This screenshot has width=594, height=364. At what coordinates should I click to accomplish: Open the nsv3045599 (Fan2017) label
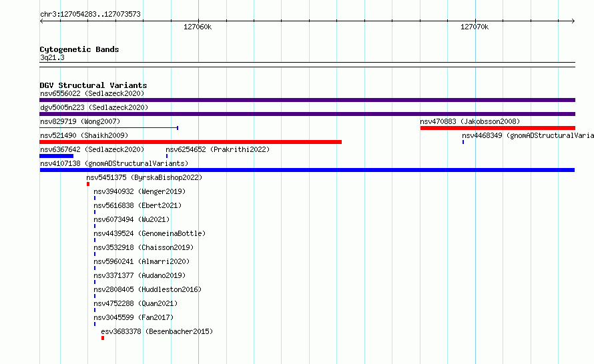tap(133, 317)
